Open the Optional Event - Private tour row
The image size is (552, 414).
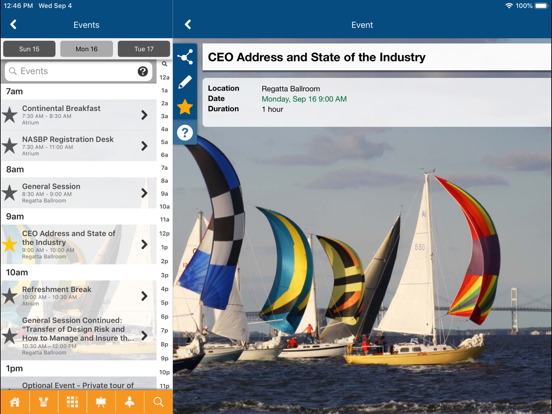point(79,383)
